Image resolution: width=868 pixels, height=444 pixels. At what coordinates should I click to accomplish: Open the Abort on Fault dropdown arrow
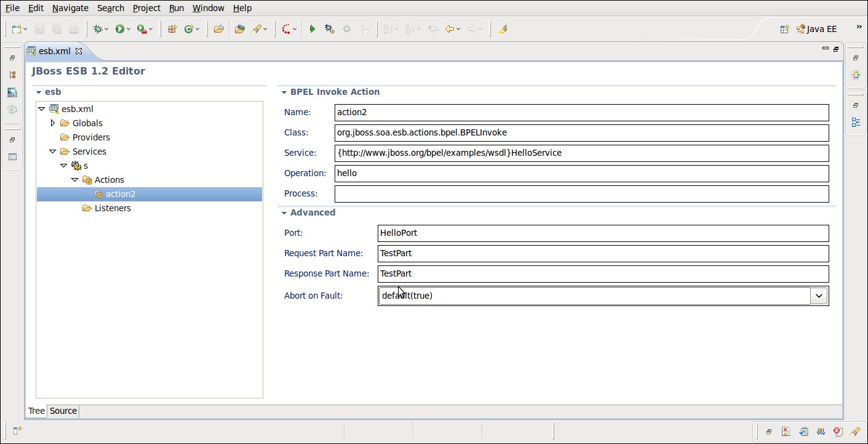[x=819, y=296]
